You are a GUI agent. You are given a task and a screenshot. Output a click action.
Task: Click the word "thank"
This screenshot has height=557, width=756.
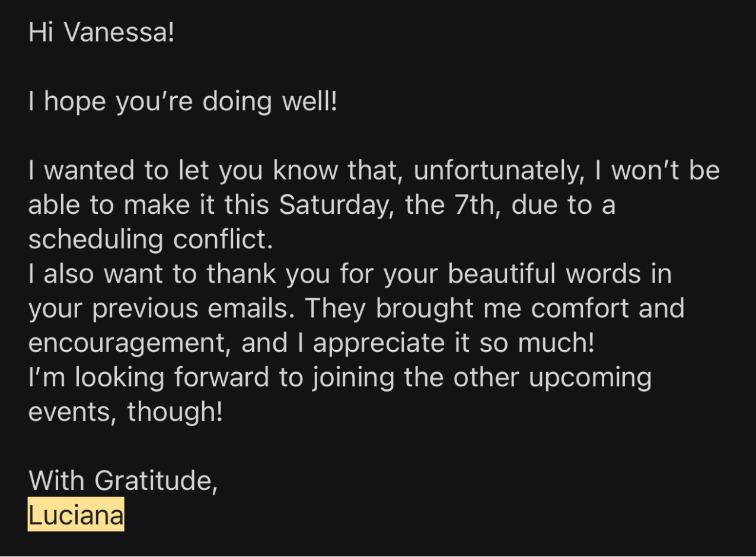(241, 274)
